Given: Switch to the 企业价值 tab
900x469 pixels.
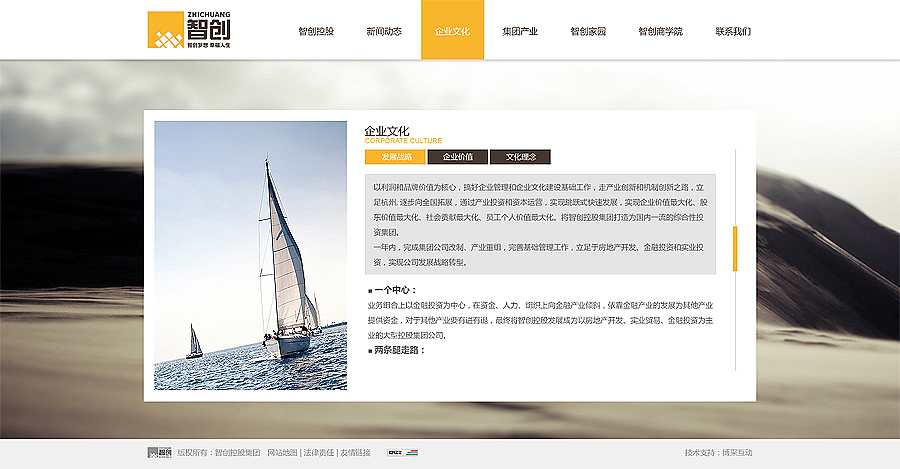Looking at the screenshot, I should [457, 157].
